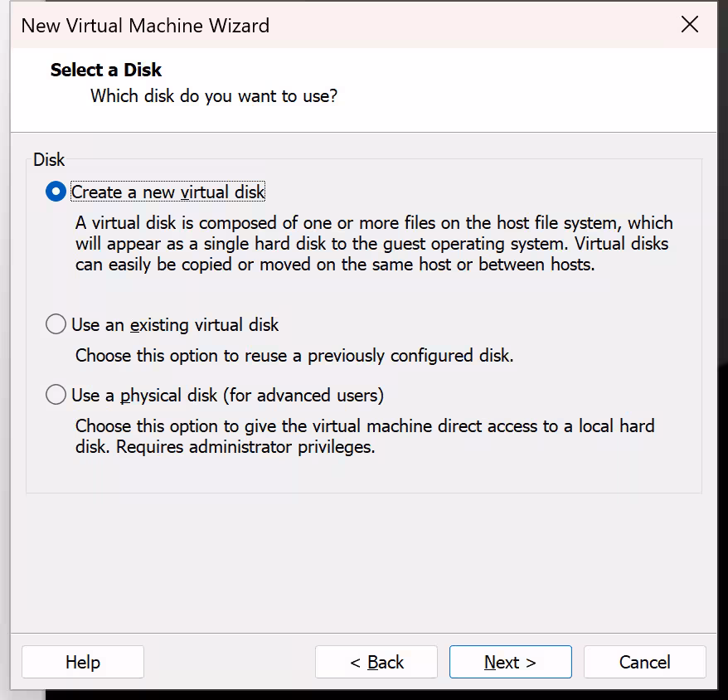Open the Help for this wizard page
This screenshot has height=700, width=728.
82,662
